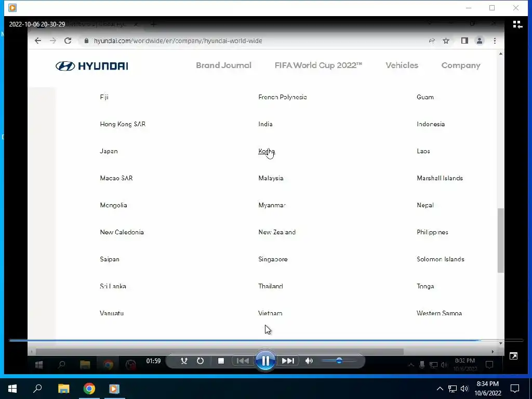Skip to previous track in media player
This screenshot has height=399, width=532.
[243, 361]
